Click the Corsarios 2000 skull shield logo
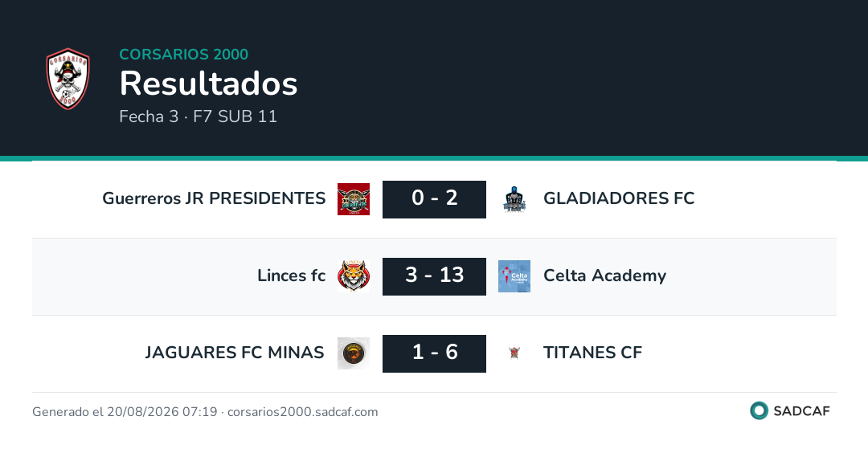This screenshot has height=453, width=868. tap(68, 79)
